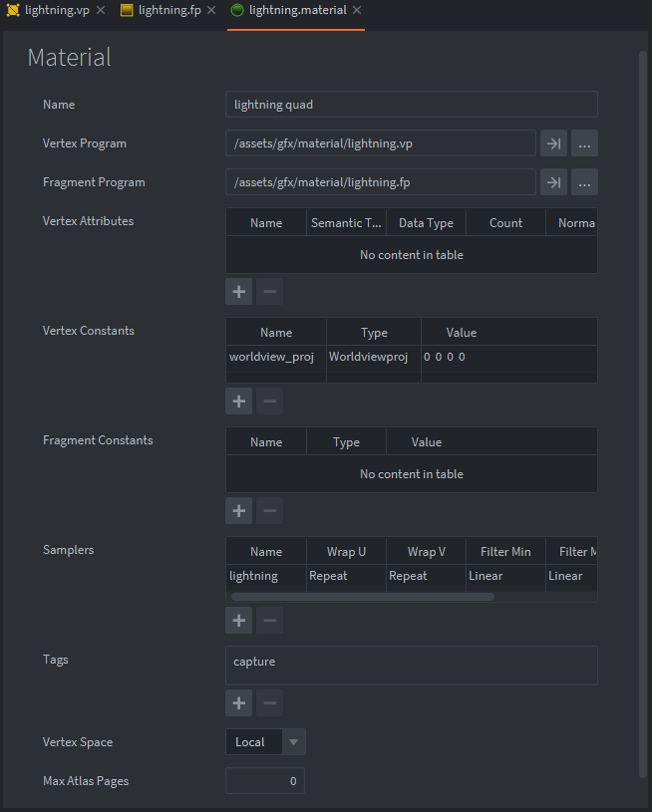
Task: Change Filter Min for the lightning sampler
Action: click(x=504, y=576)
